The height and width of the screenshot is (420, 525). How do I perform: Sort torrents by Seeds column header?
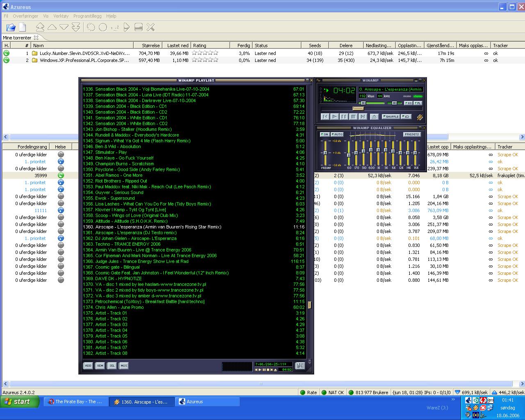coord(315,46)
